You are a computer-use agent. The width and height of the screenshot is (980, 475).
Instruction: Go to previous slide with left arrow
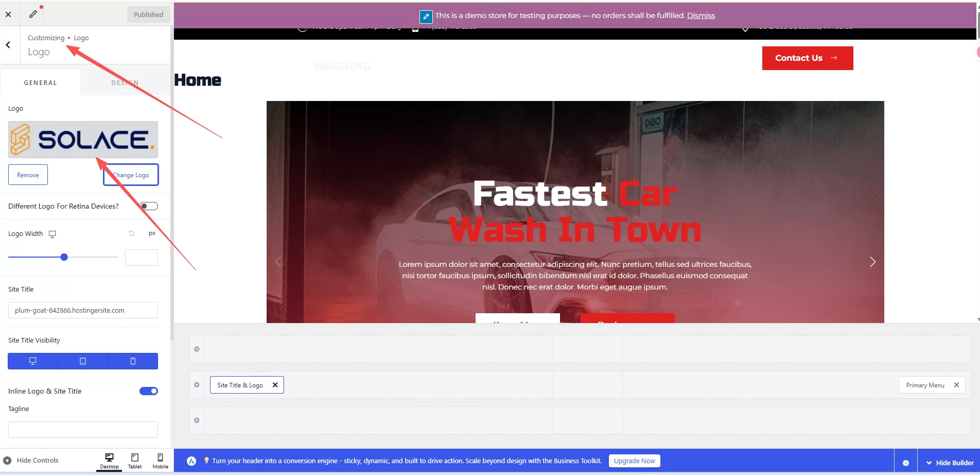(278, 262)
